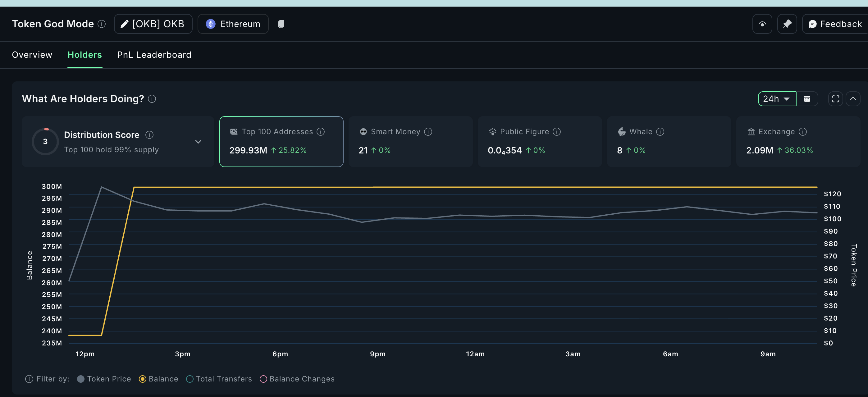This screenshot has width=868, height=397.
Task: Open the PnL Leaderboard tab
Action: pos(154,55)
